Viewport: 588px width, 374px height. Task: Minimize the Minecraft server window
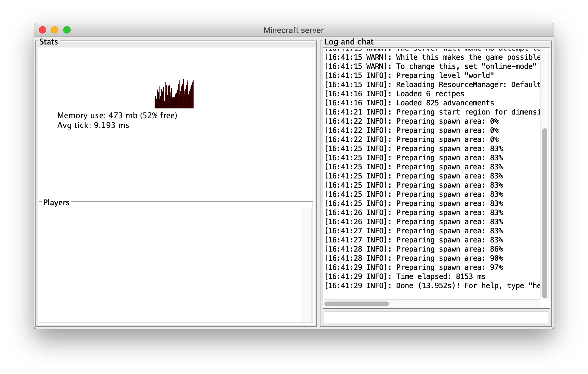(55, 30)
